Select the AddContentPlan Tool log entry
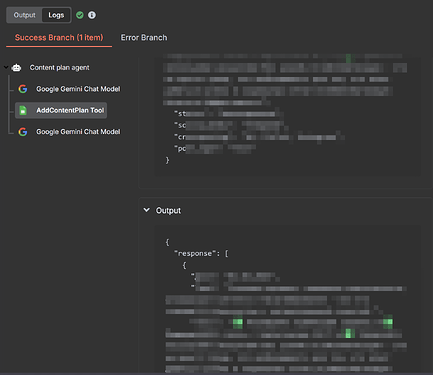Image resolution: width=433 pixels, height=375 pixels. 61,110
